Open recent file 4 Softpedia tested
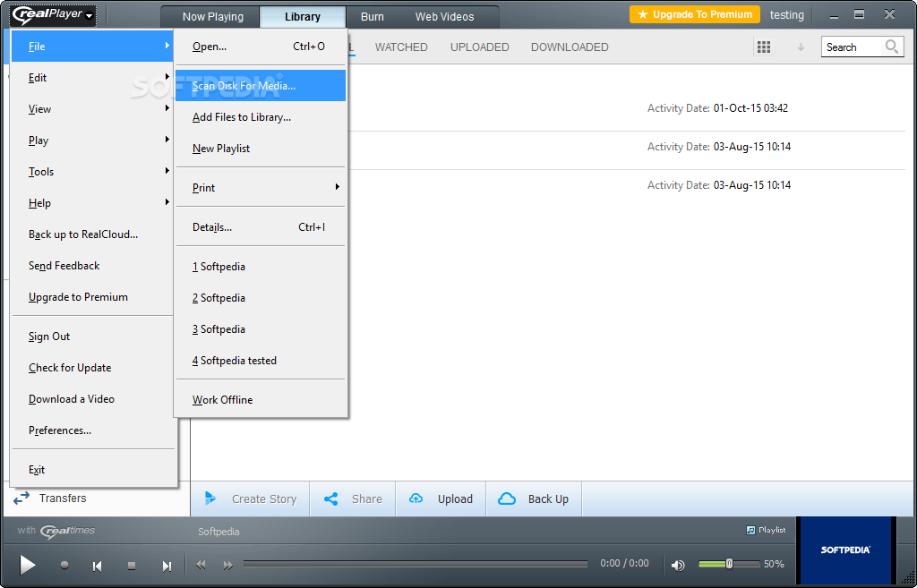The width and height of the screenshot is (917, 588). coord(261,361)
